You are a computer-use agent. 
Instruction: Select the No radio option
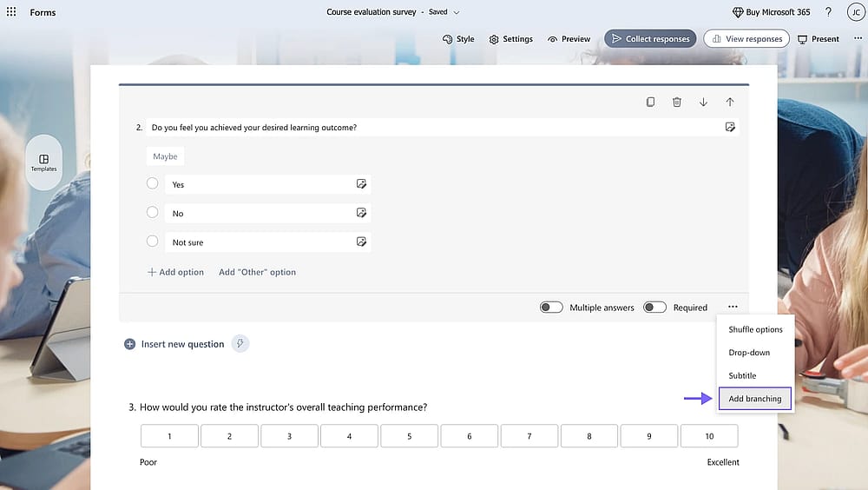(x=152, y=212)
